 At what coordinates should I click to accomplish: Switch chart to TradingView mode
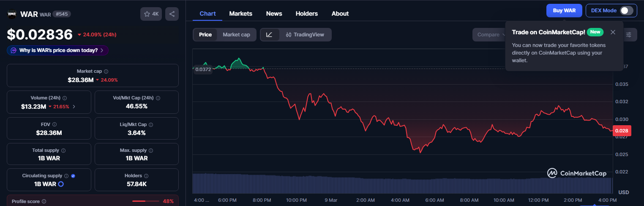click(x=305, y=35)
